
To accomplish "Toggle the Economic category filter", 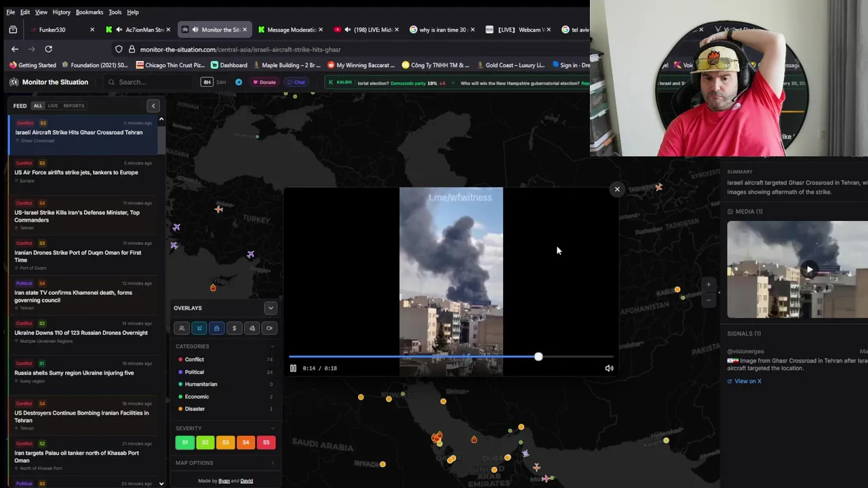I will 225,396.
